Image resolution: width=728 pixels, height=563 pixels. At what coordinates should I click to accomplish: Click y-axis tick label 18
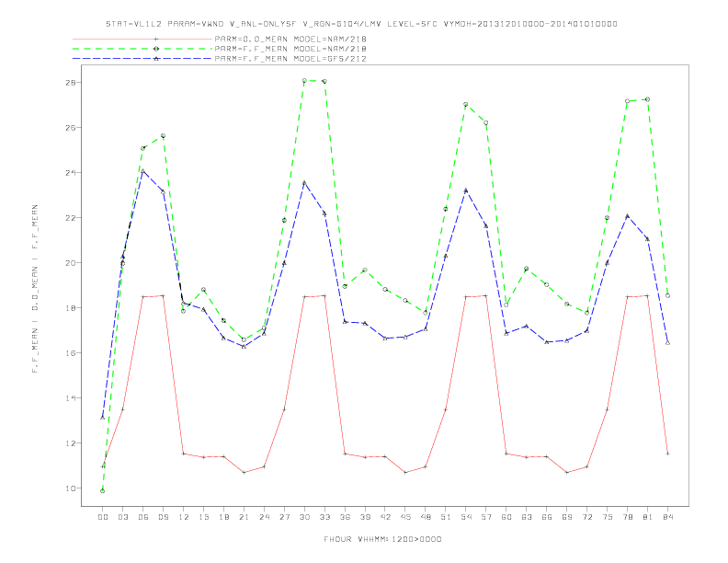point(71,307)
